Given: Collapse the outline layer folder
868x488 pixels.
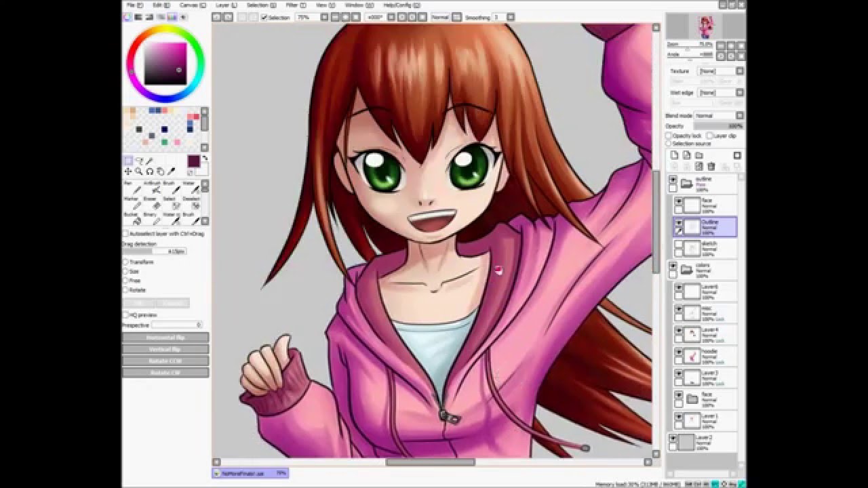Looking at the screenshot, I should coord(686,183).
